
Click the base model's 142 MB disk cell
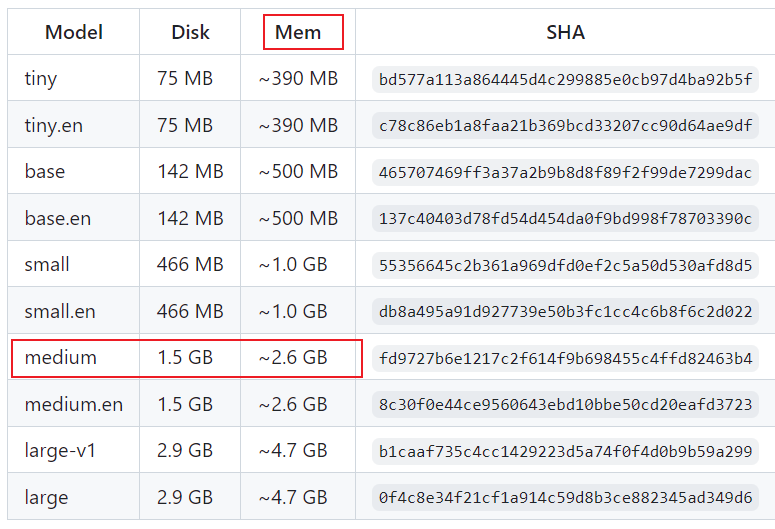(x=190, y=172)
